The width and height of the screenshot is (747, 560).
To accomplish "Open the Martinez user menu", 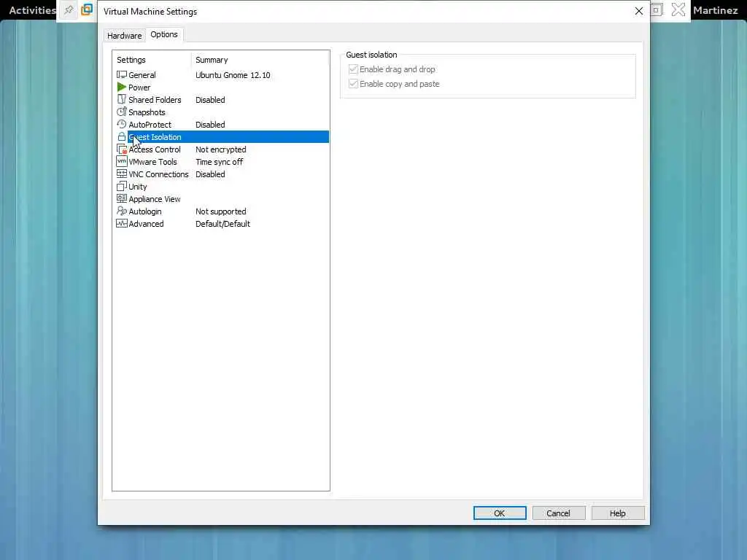I will [x=715, y=10].
